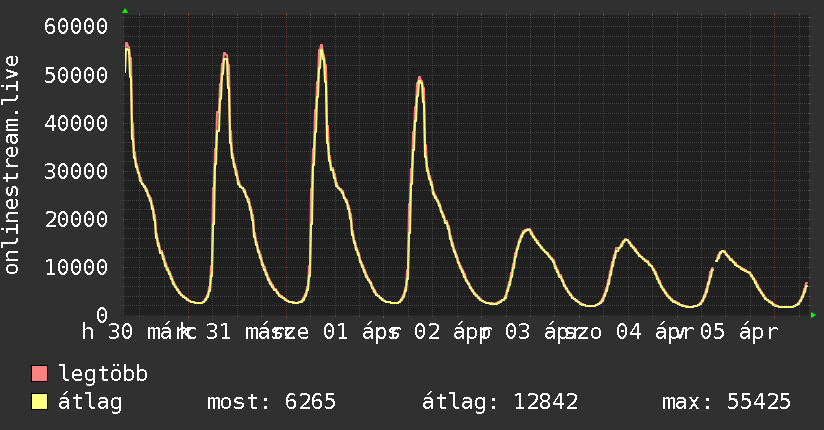Click the 'most: 6265' statistic
Viewport: 824px width, 430px height.
(271, 402)
